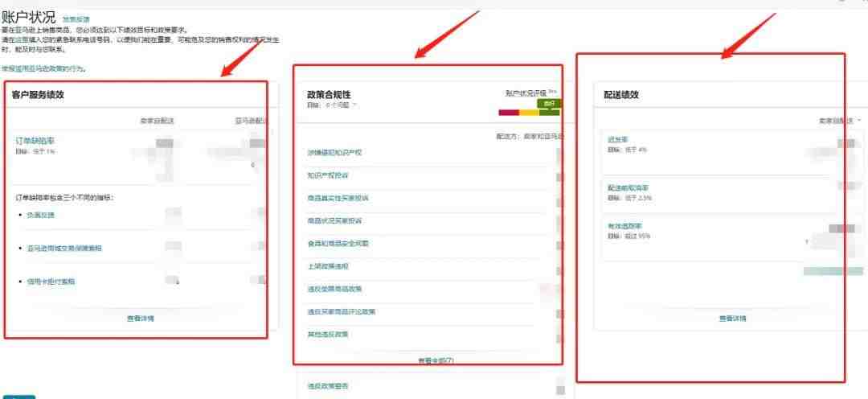Open 商品真实性买家投诉 policy item
Viewport: 868px width, 399px height.
(338, 198)
